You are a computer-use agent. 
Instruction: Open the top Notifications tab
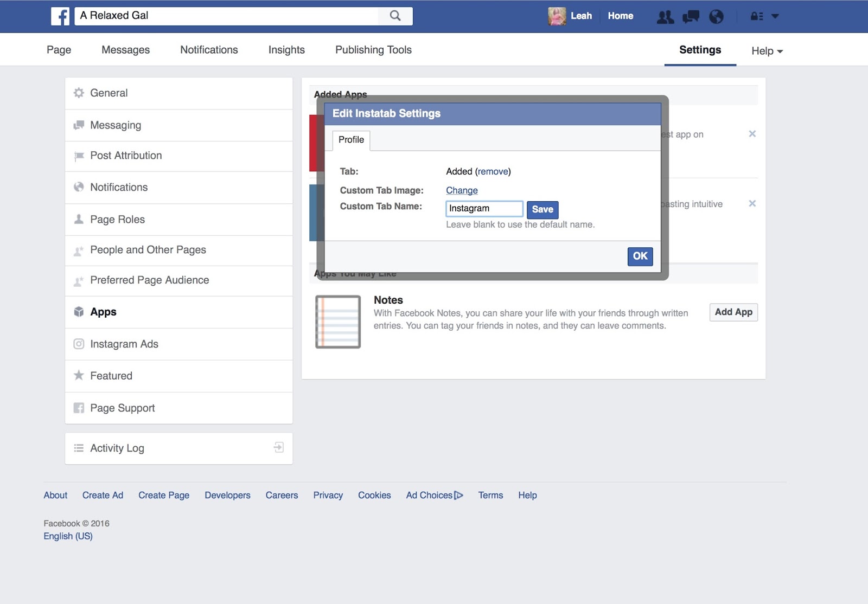[x=209, y=50]
